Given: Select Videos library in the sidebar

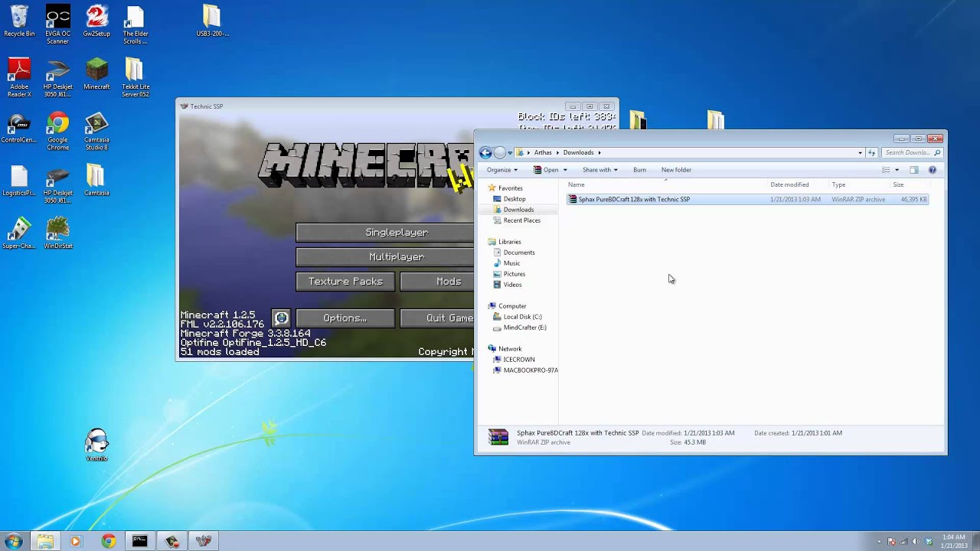Looking at the screenshot, I should tap(512, 285).
